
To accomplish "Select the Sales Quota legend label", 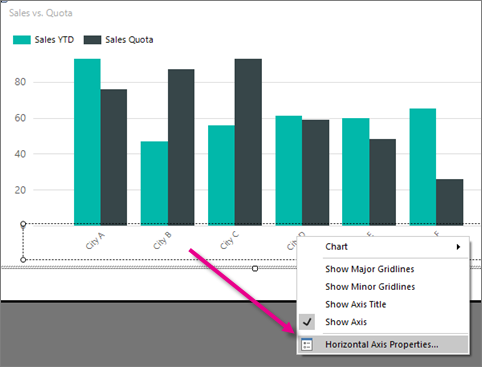I will pyautogui.click(x=129, y=40).
